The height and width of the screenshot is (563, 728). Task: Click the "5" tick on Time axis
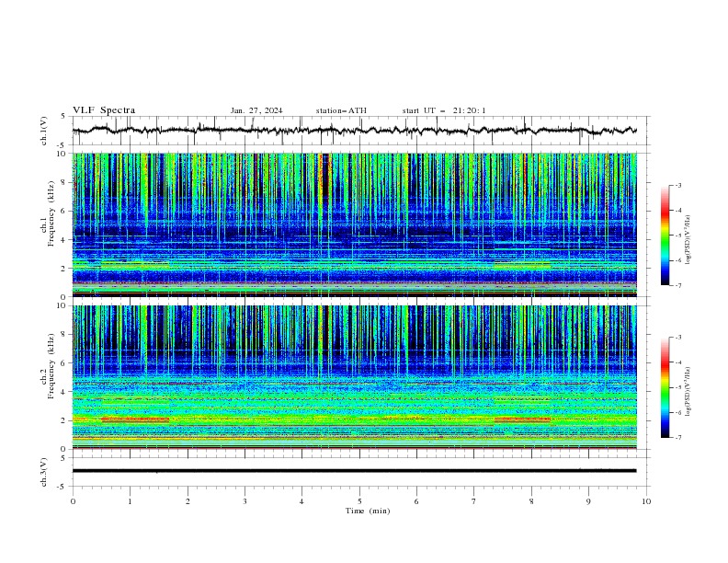[x=359, y=501]
